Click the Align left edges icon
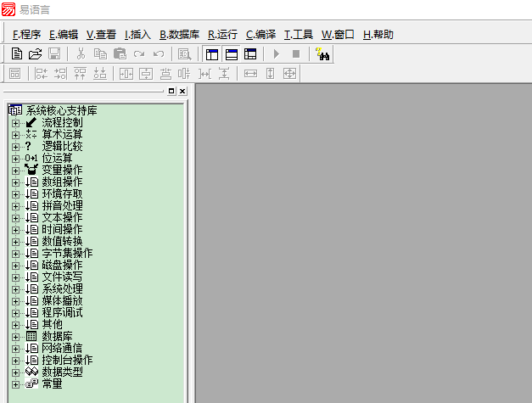This screenshot has height=403, width=532. [x=42, y=73]
